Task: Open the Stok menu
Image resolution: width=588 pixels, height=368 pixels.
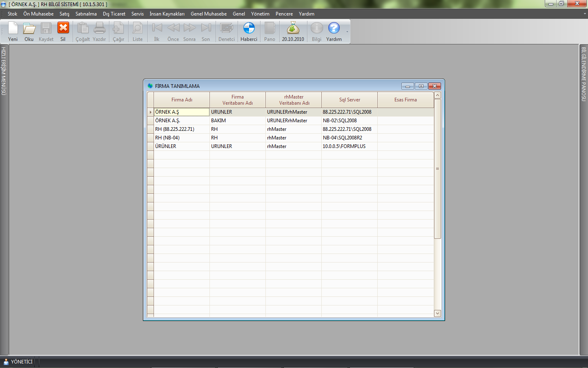Action: pos(12,14)
